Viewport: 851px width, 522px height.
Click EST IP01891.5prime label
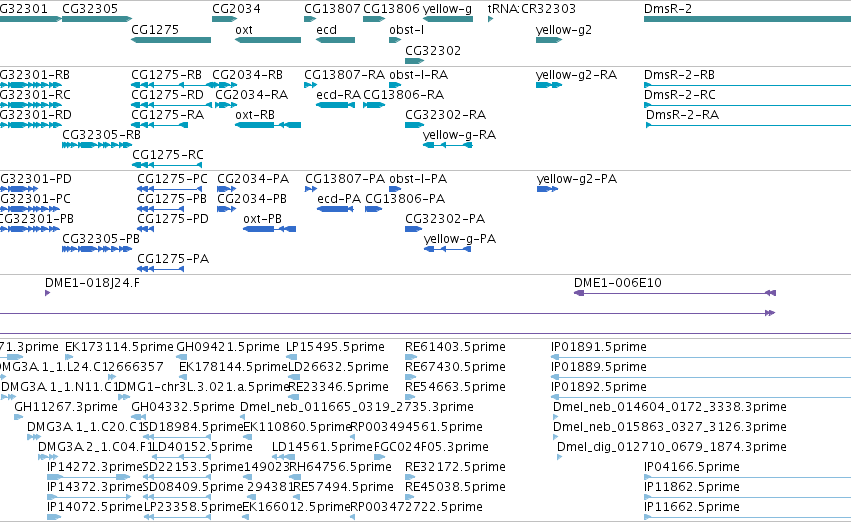pos(599,347)
